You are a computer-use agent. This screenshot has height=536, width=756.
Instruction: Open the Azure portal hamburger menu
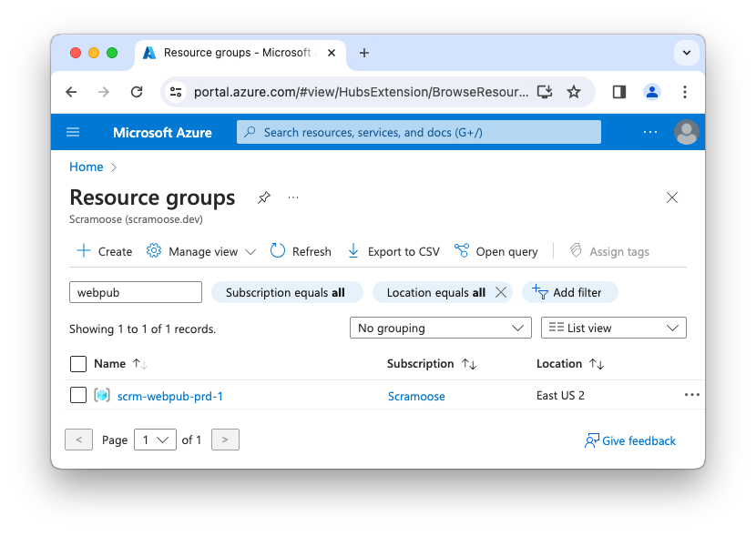(73, 132)
